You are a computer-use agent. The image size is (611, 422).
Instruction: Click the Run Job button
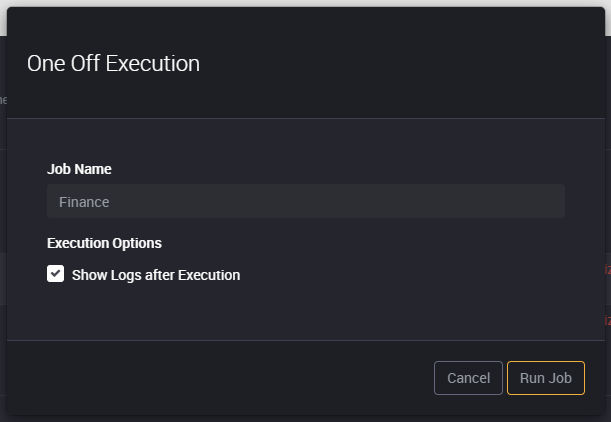point(546,378)
